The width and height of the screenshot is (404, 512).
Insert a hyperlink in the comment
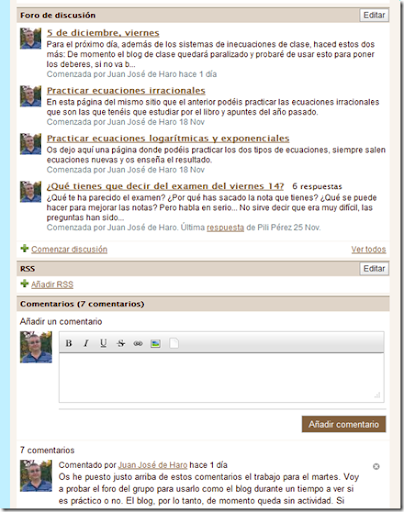[138, 343]
